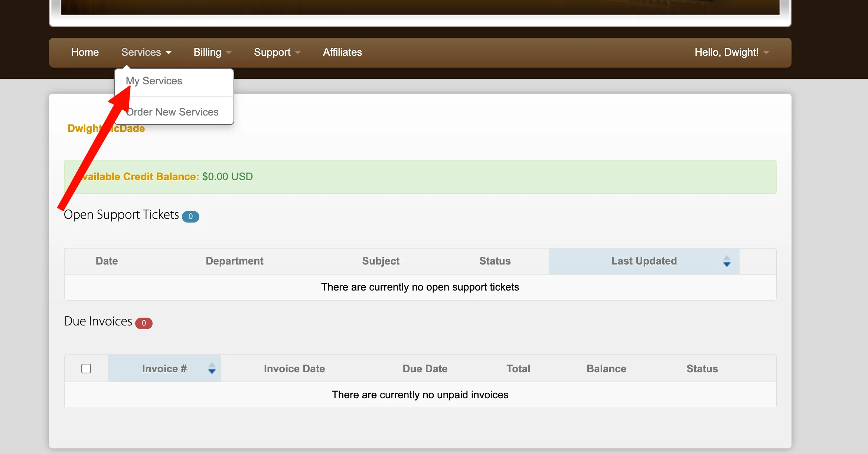This screenshot has width=868, height=454.
Task: Sort invoices by Due Date header
Action: [x=425, y=369]
